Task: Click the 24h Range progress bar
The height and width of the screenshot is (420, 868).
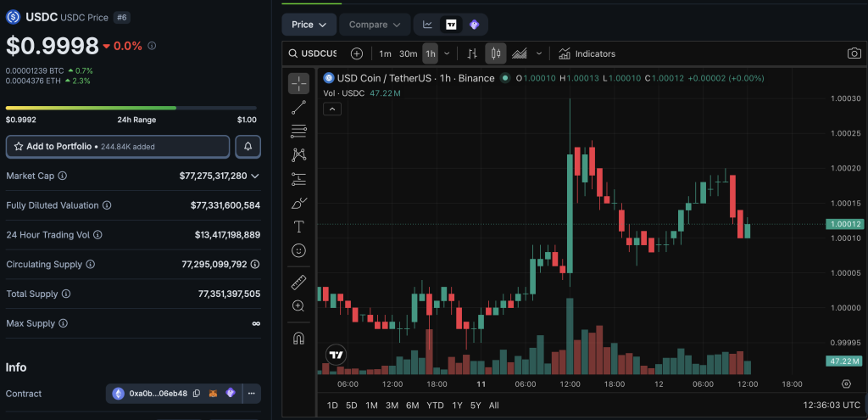Action: pyautogui.click(x=131, y=108)
